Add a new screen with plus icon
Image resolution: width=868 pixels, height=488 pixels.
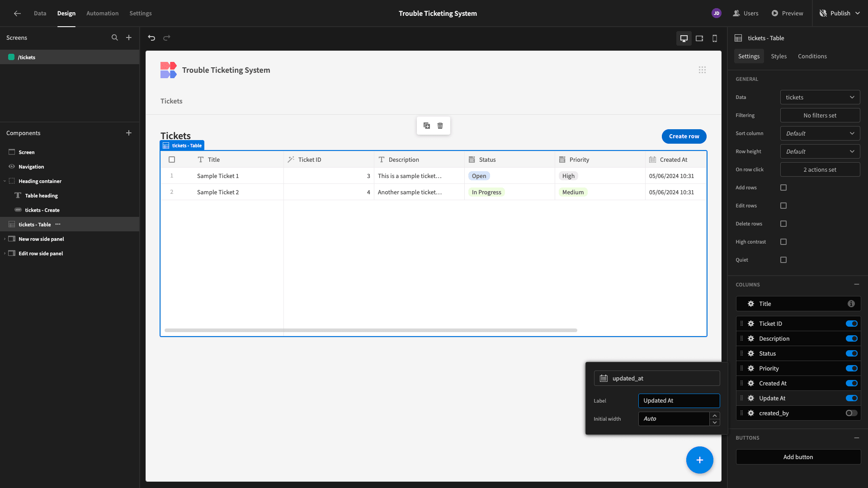click(129, 38)
